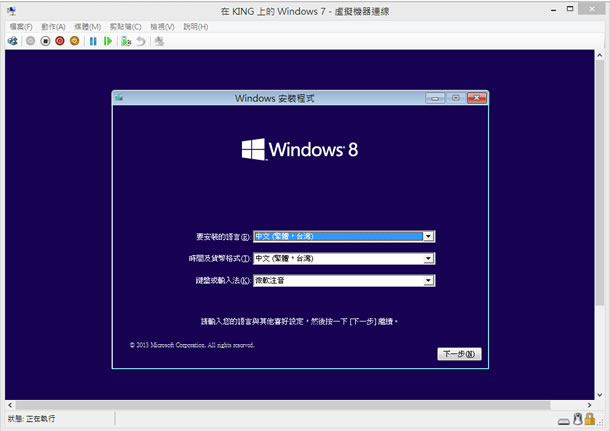Click the grey Start VM toolbar icon
The height and width of the screenshot is (431, 610).
pyautogui.click(x=30, y=41)
